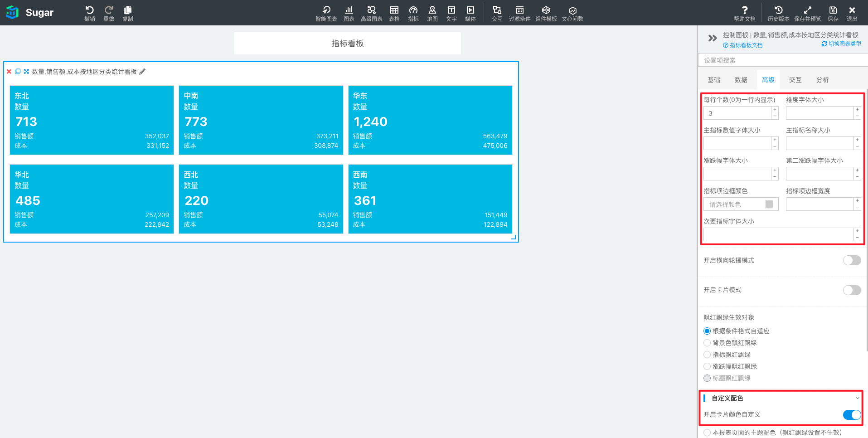This screenshot has height=438, width=868.
Task: Switch to the 分析 tab
Action: [823, 80]
